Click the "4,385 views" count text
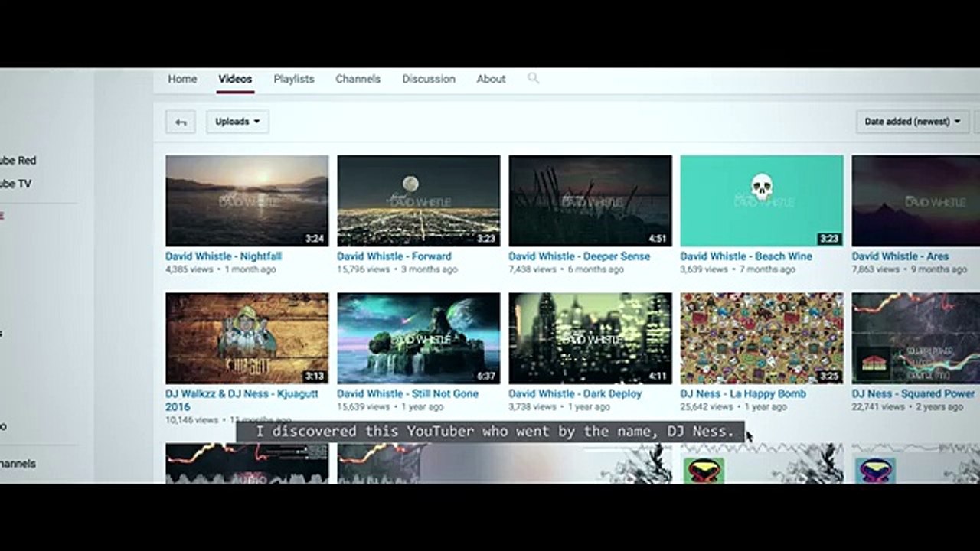980x551 pixels. 189,269
